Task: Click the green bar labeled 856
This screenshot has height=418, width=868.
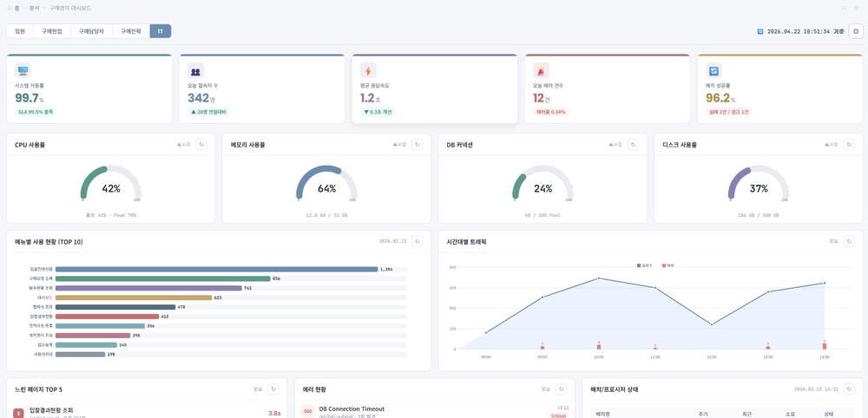Action: 163,278
